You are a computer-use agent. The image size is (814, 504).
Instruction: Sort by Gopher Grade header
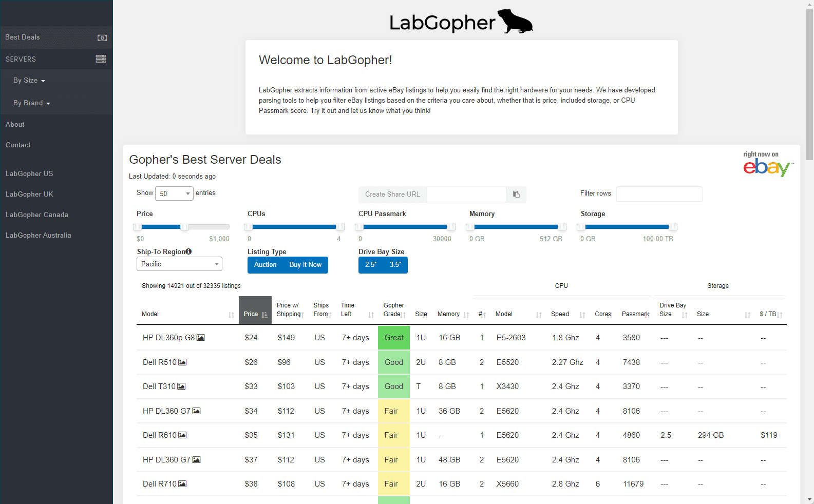[394, 310]
